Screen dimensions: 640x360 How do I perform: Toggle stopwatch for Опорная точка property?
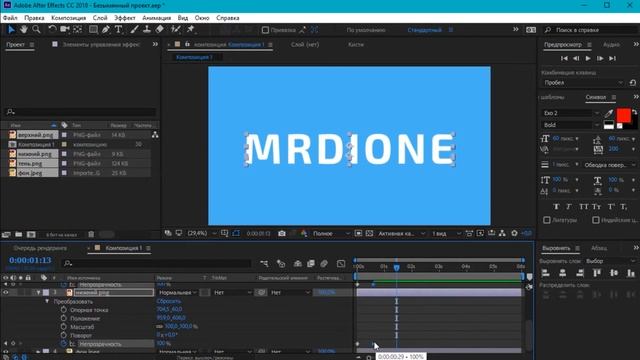click(x=64, y=310)
